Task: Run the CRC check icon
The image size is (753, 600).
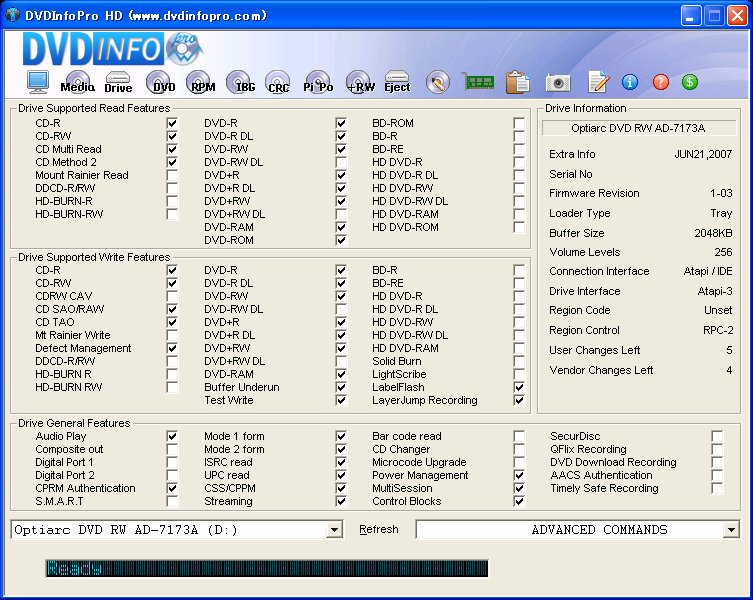Action: click(279, 82)
